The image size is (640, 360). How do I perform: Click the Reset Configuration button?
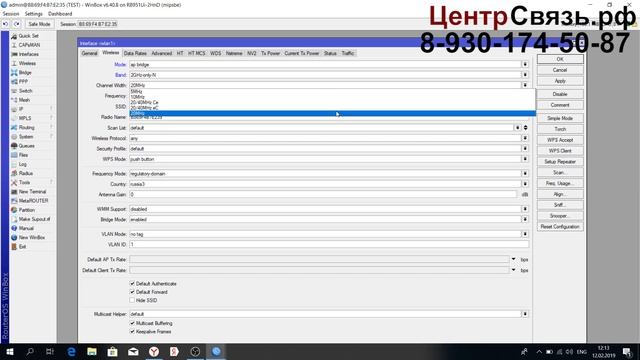[560, 227]
